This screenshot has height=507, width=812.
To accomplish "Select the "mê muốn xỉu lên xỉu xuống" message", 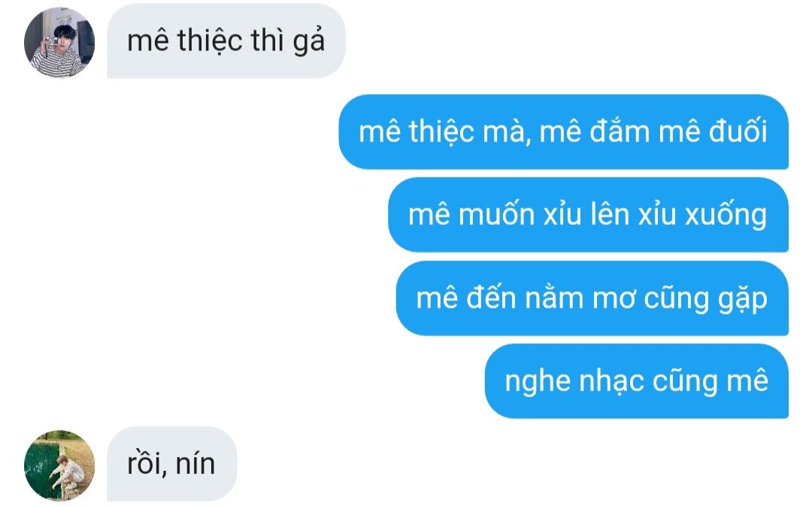I will (588, 215).
